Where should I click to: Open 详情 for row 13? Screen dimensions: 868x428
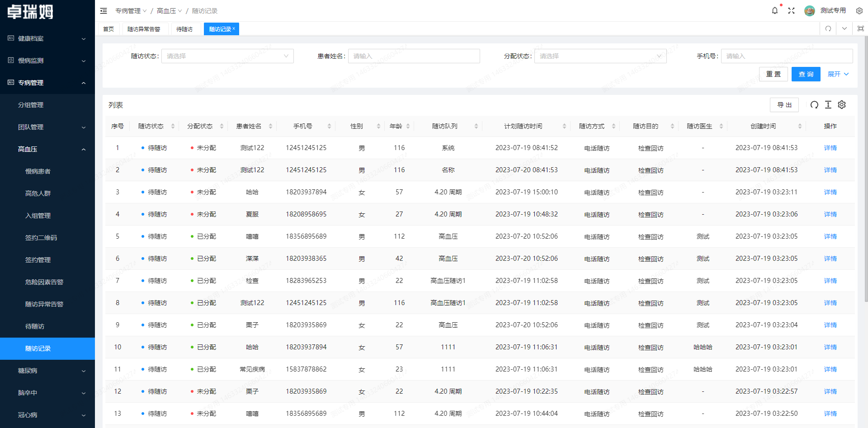(x=830, y=414)
